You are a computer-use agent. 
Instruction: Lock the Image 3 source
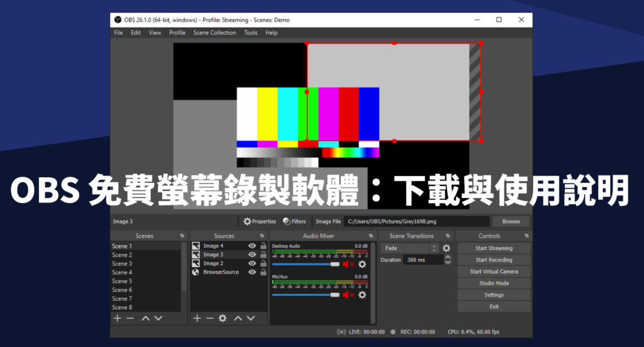coord(264,255)
